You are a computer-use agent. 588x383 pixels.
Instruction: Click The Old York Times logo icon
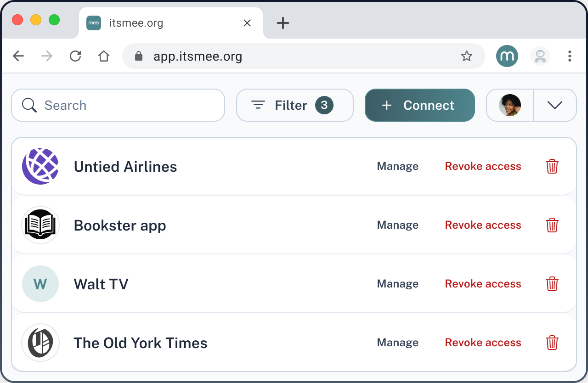coord(40,343)
